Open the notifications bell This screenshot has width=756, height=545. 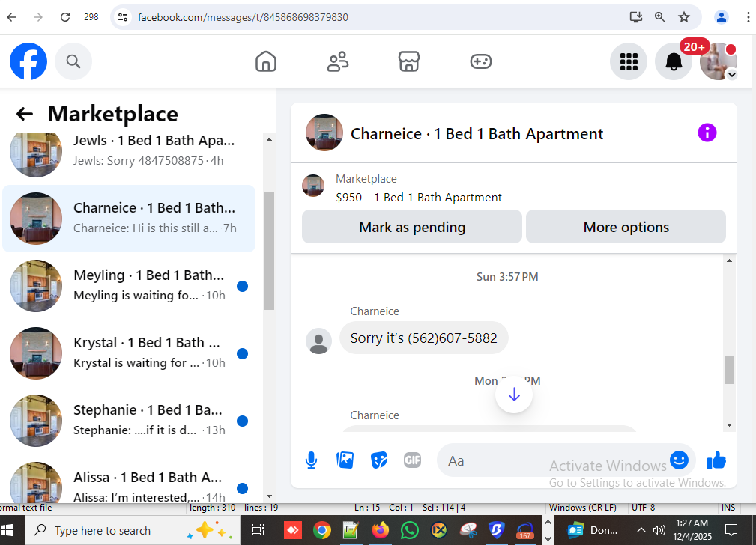(674, 61)
